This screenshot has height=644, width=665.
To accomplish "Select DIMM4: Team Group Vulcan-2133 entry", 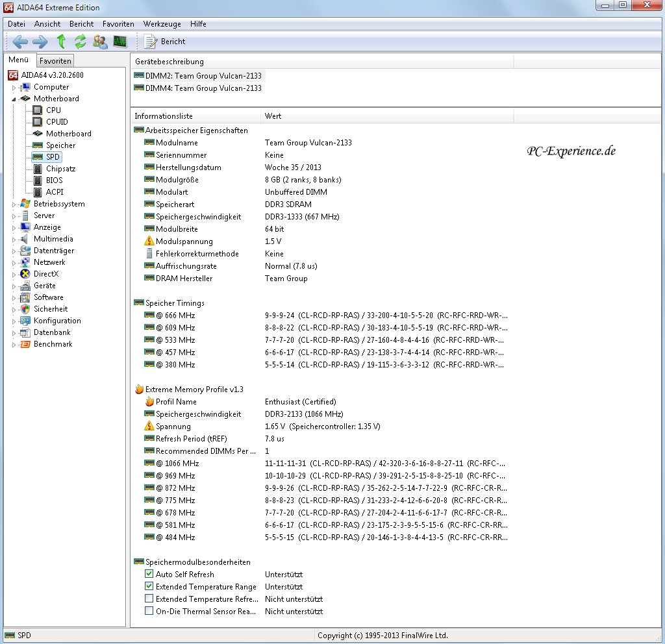I will 203,88.
